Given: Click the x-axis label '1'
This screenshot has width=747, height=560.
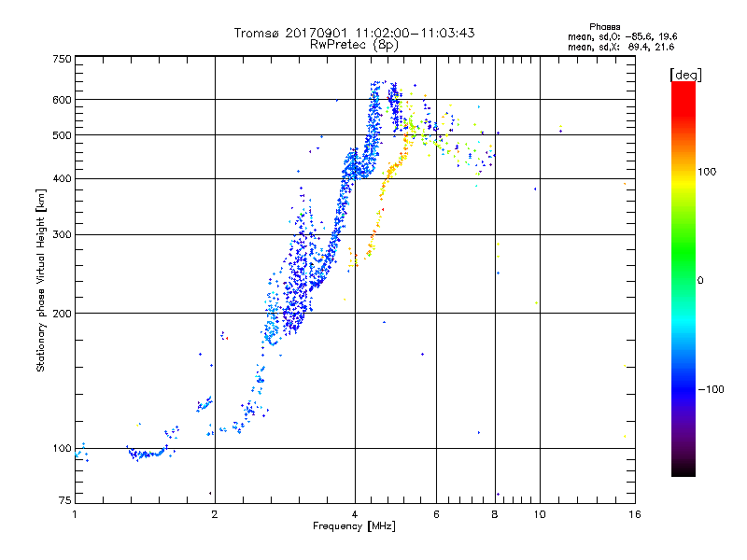Looking at the screenshot, I should (75, 514).
